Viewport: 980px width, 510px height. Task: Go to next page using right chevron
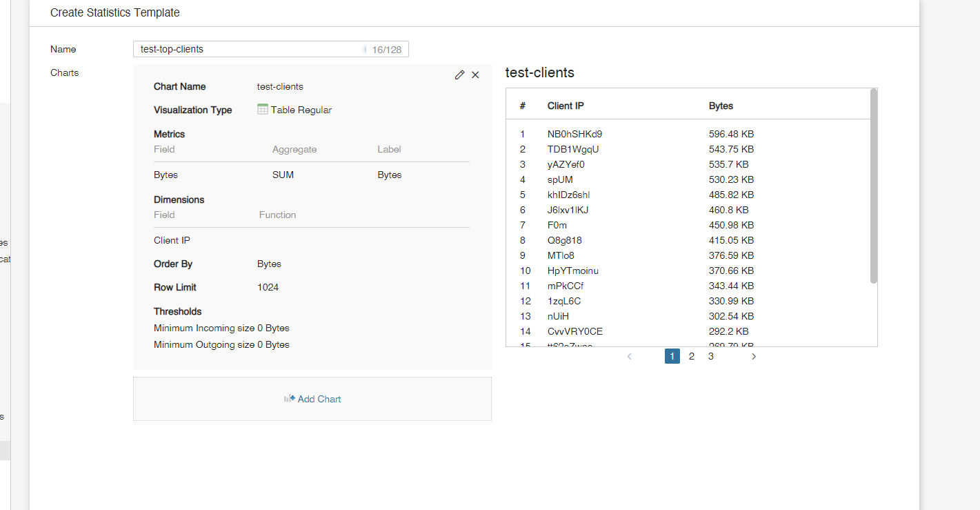click(x=753, y=357)
